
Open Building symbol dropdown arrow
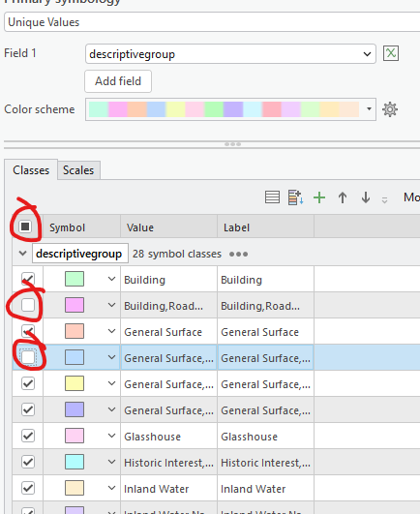111,279
